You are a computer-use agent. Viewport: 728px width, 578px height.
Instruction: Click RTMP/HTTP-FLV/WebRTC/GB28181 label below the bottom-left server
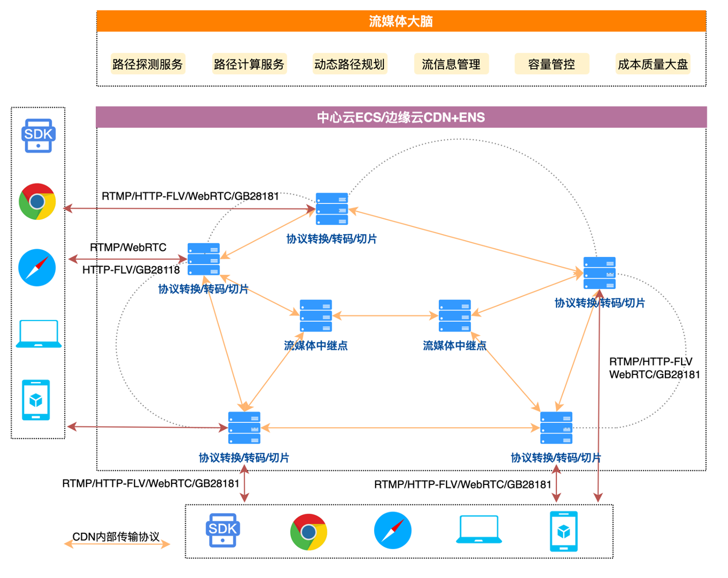(x=151, y=483)
